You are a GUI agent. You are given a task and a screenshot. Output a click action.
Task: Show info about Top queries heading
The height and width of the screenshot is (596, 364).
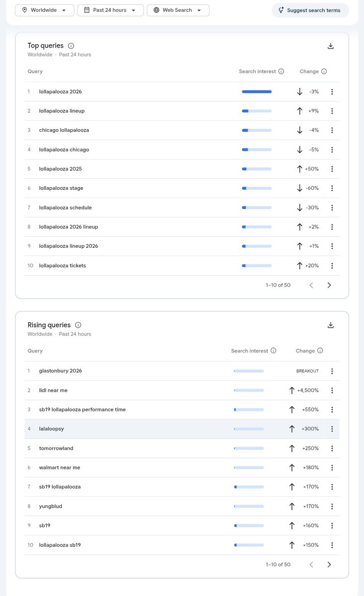71,46
